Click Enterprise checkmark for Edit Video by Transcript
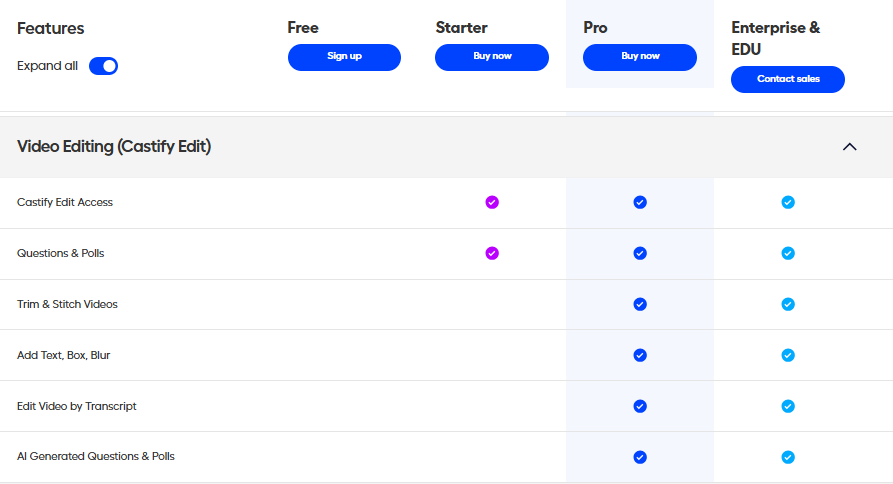Viewport: 893px width, 484px height. [x=788, y=406]
